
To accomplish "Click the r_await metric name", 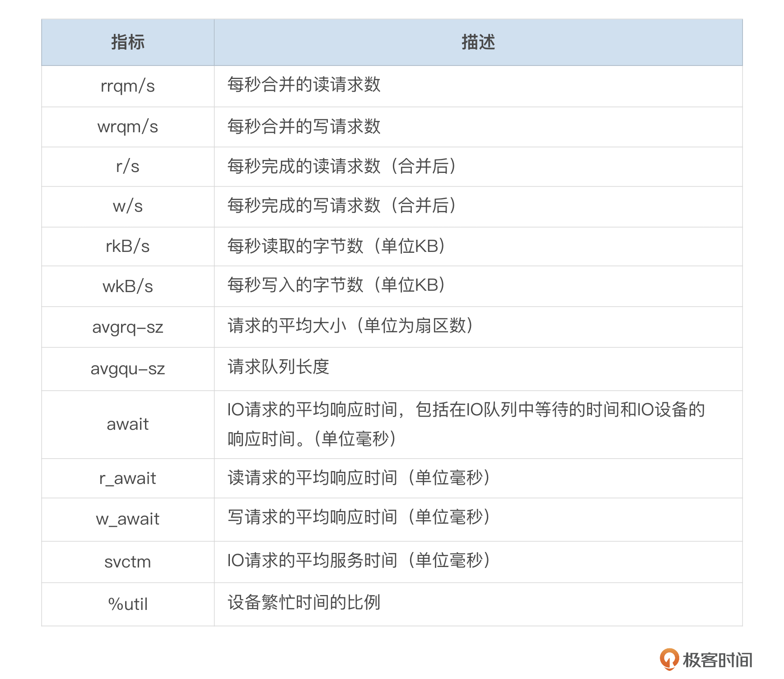I will [128, 478].
